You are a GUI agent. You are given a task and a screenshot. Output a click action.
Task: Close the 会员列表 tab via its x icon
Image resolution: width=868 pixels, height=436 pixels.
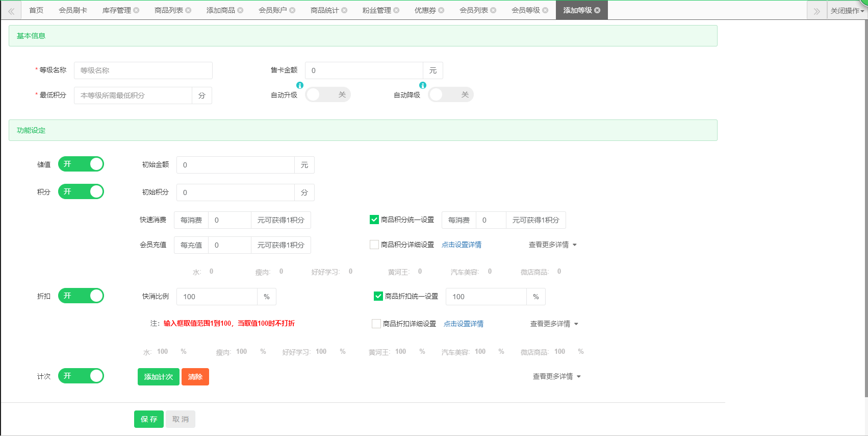pyautogui.click(x=493, y=10)
